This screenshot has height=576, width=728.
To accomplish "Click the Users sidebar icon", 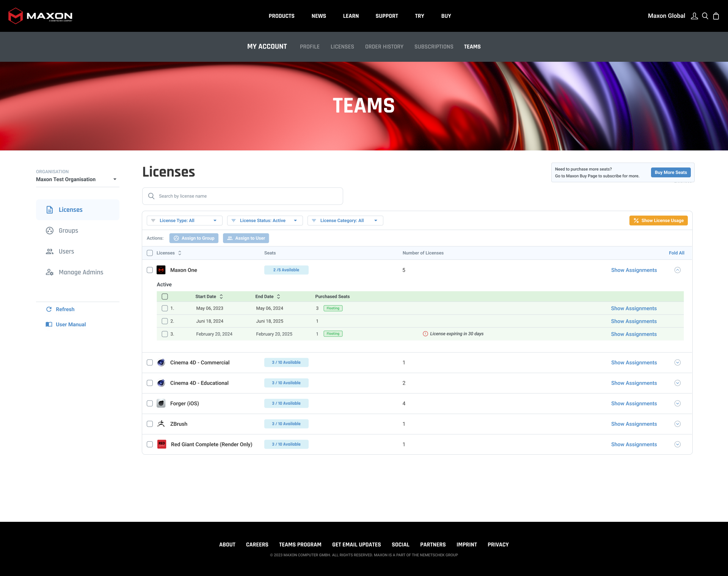I will [50, 251].
